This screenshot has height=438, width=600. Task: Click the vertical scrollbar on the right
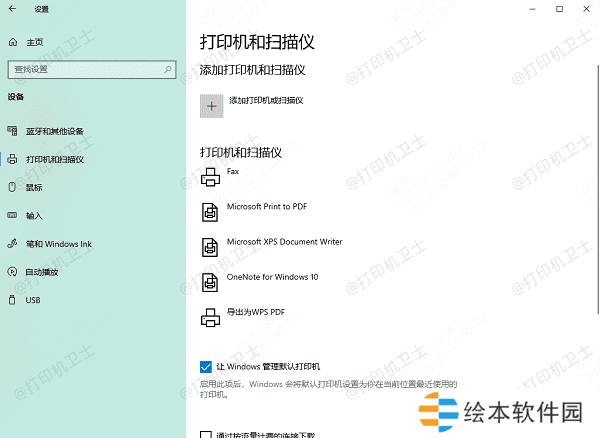click(598, 189)
